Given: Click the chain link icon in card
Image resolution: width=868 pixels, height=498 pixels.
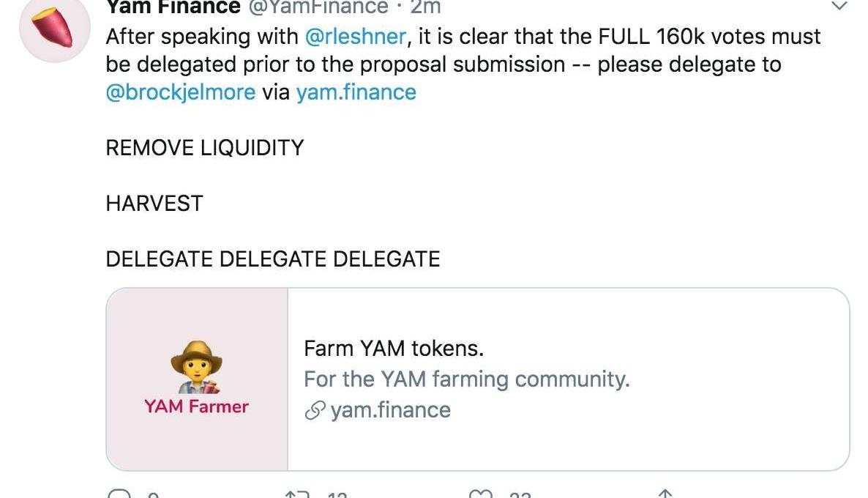Looking at the screenshot, I should coord(314,412).
